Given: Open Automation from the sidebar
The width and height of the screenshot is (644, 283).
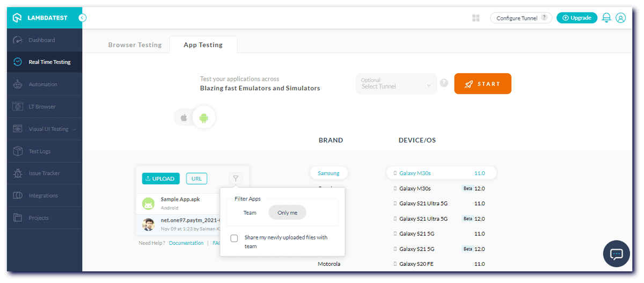Looking at the screenshot, I should [x=45, y=84].
